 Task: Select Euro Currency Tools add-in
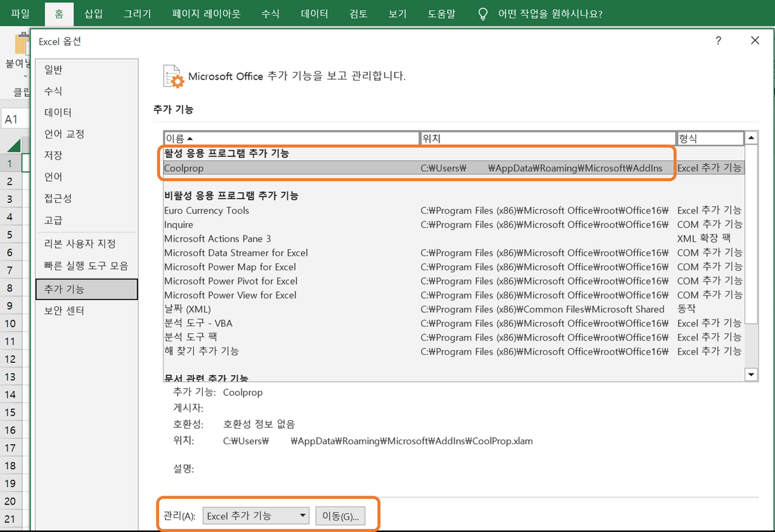pyautogui.click(x=453, y=211)
